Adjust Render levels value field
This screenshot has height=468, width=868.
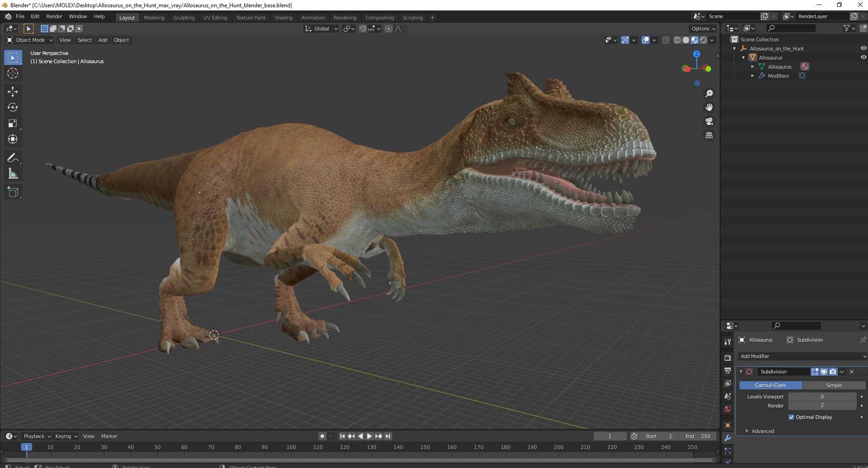pyautogui.click(x=822, y=406)
